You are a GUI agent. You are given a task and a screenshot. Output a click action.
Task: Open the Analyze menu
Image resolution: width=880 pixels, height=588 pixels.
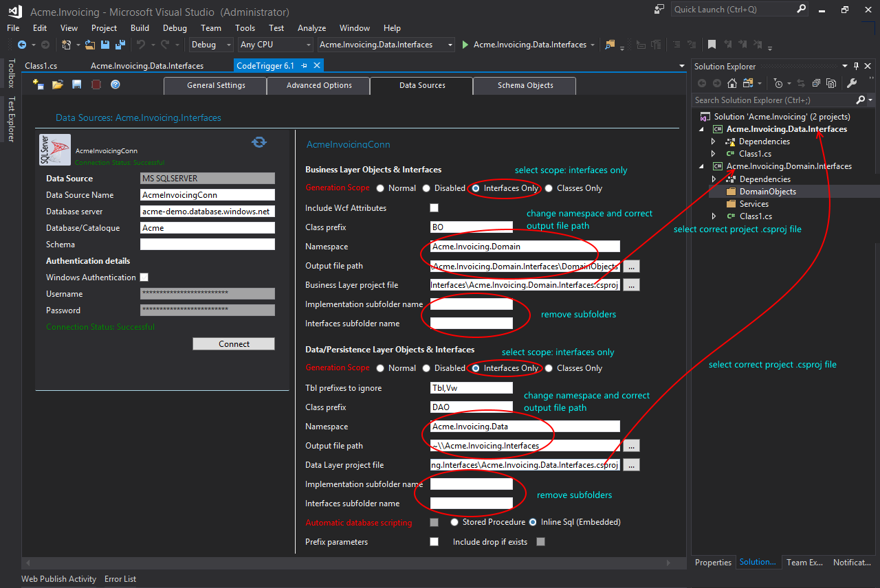311,28
